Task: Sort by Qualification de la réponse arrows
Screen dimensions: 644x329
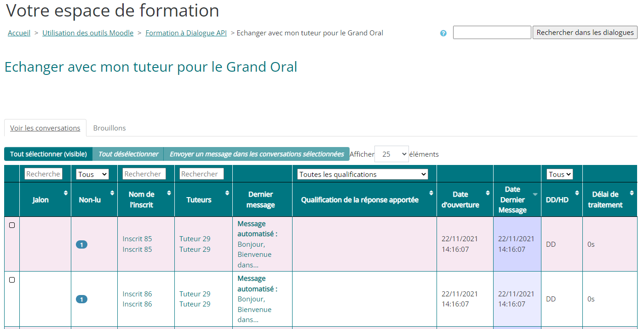Action: tap(431, 193)
